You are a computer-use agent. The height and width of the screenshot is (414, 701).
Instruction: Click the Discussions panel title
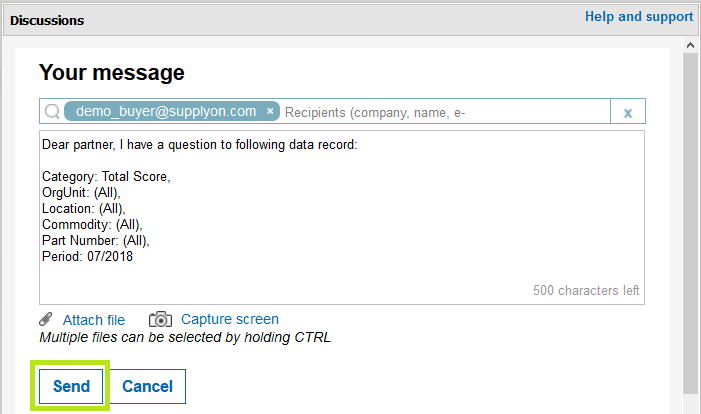47,21
